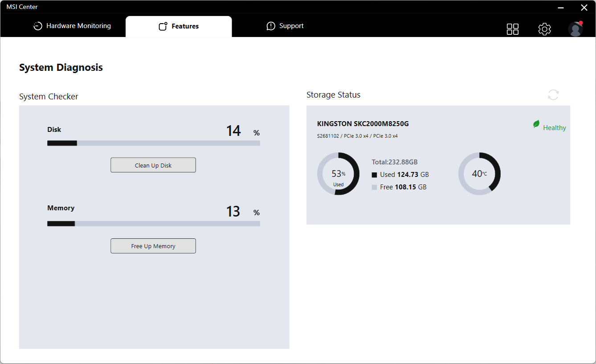Click the Support chat bubble icon
The image size is (596, 364).
coord(271,26)
